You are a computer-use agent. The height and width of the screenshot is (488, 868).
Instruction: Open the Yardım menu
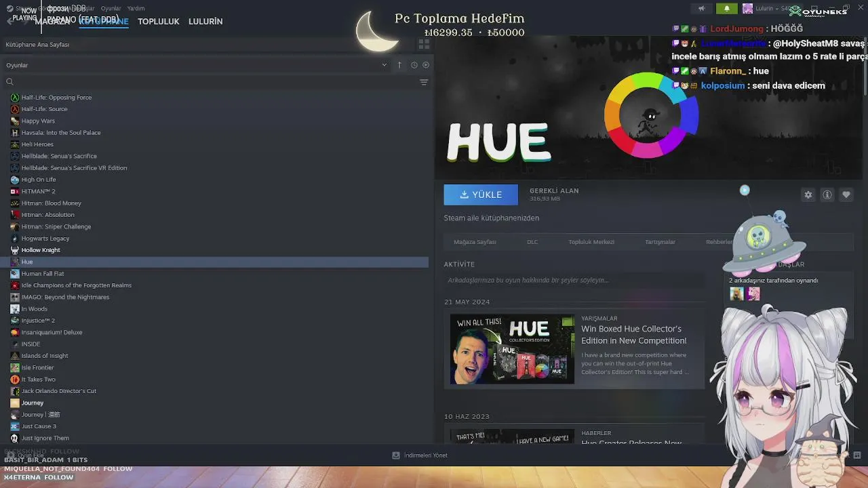coord(136,9)
